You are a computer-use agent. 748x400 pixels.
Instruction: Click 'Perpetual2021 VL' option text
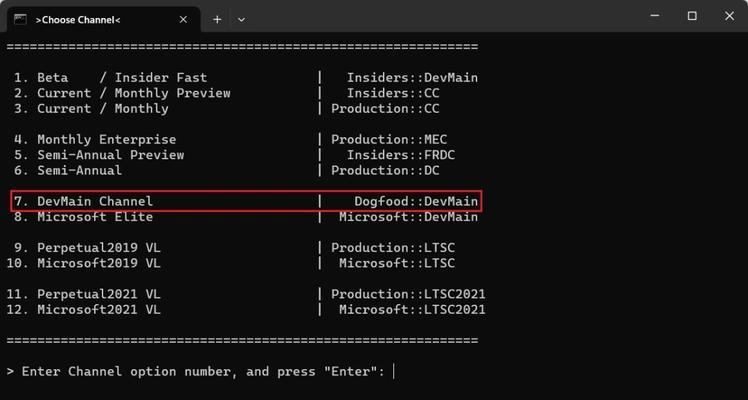pos(99,294)
